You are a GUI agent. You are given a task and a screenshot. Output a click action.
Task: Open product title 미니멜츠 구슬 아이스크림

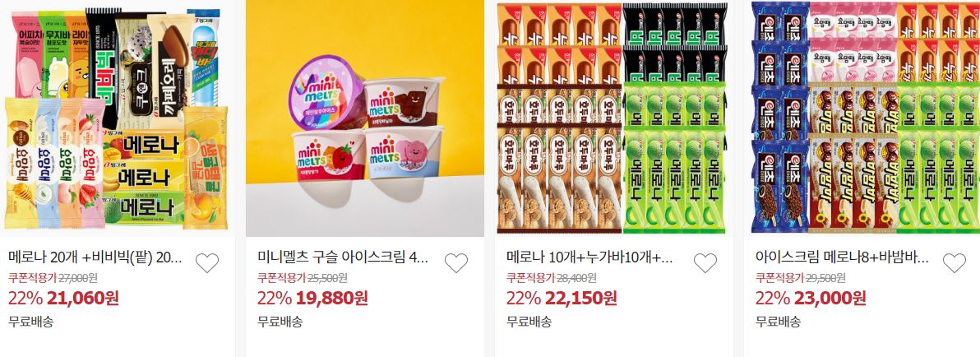click(x=343, y=257)
